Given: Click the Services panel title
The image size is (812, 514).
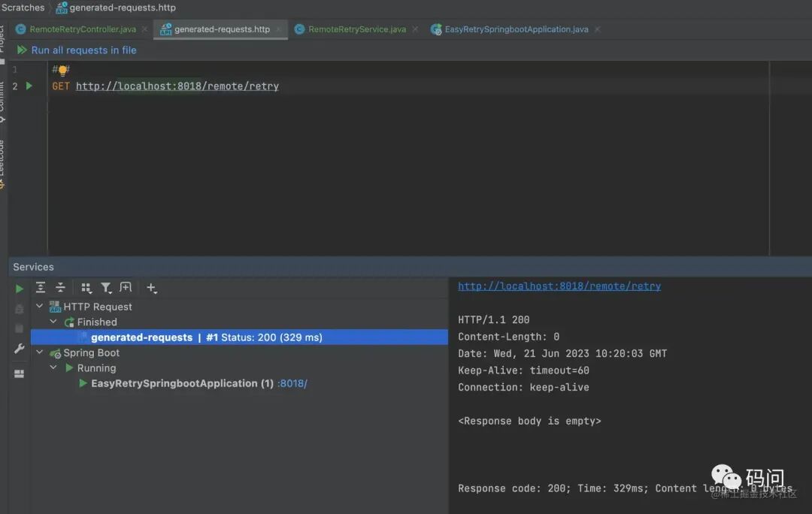Looking at the screenshot, I should tap(33, 267).
